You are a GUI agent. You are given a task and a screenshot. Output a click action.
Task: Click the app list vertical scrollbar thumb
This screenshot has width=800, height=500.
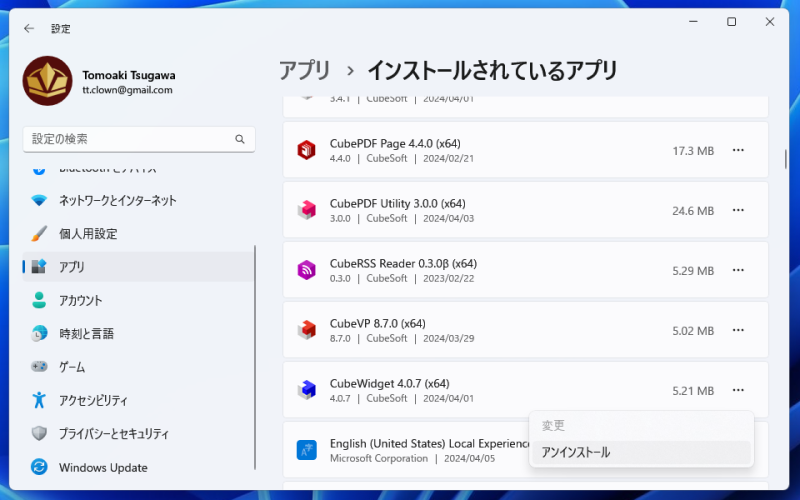click(x=785, y=159)
